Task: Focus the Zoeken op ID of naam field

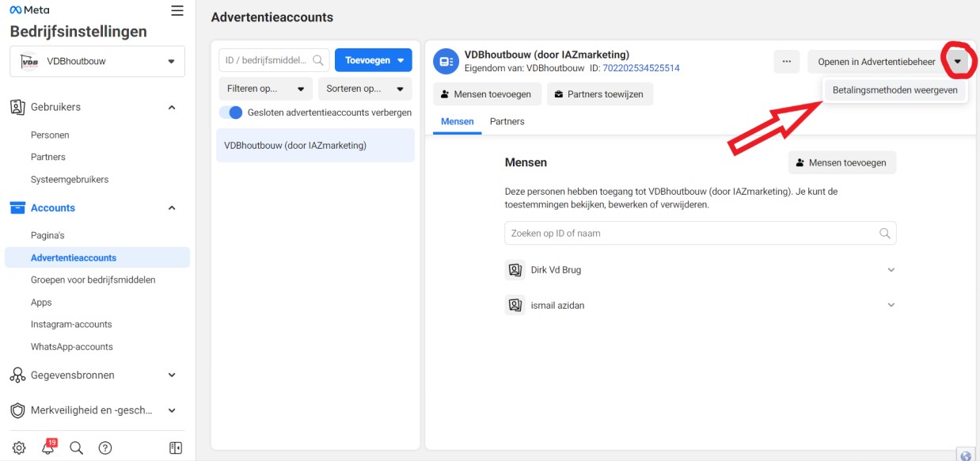Action: 701,234
